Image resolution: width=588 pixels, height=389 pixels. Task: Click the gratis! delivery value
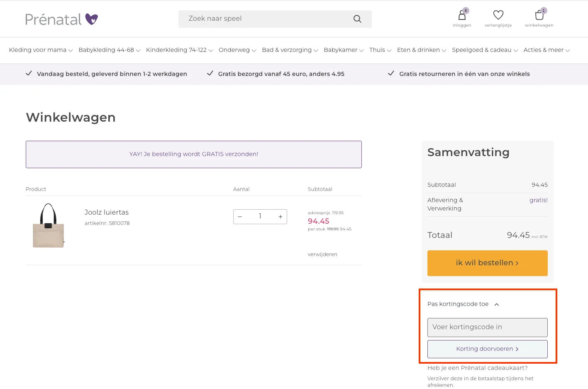tap(539, 200)
